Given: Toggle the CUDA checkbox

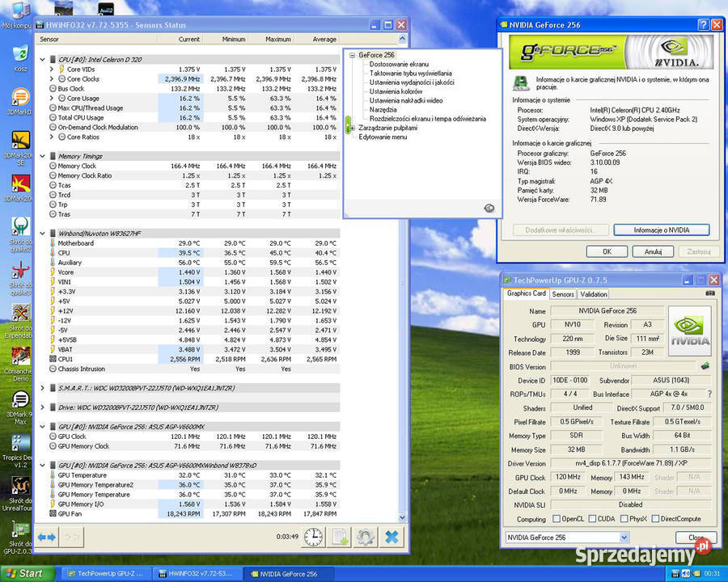Looking at the screenshot, I should [x=592, y=518].
